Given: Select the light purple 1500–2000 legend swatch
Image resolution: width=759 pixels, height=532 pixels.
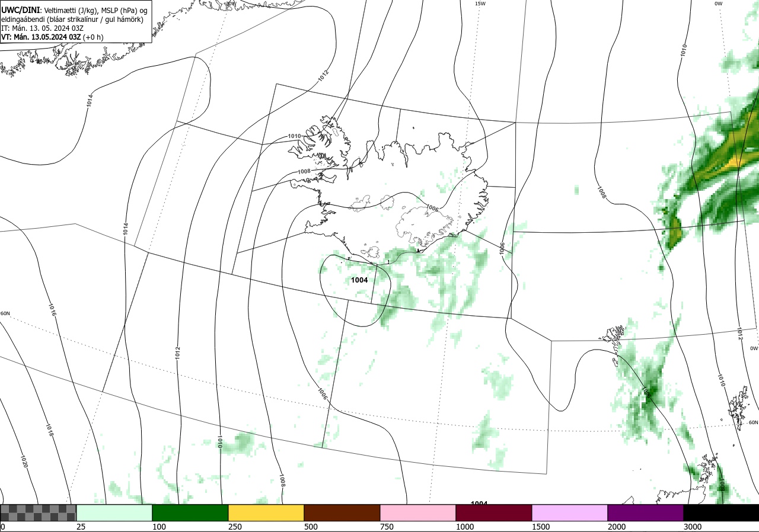Looking at the screenshot, I should [570, 512].
